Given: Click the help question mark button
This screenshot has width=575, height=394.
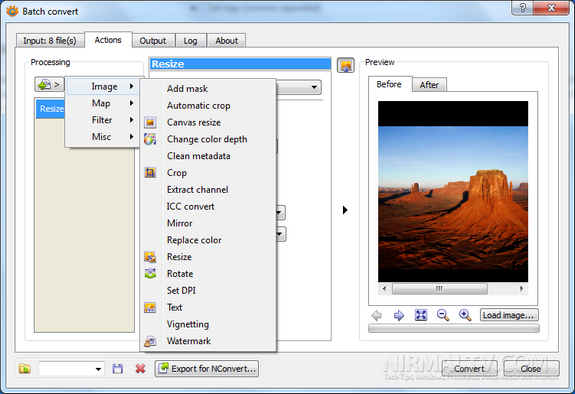Looking at the screenshot, I should pyautogui.click(x=523, y=8).
